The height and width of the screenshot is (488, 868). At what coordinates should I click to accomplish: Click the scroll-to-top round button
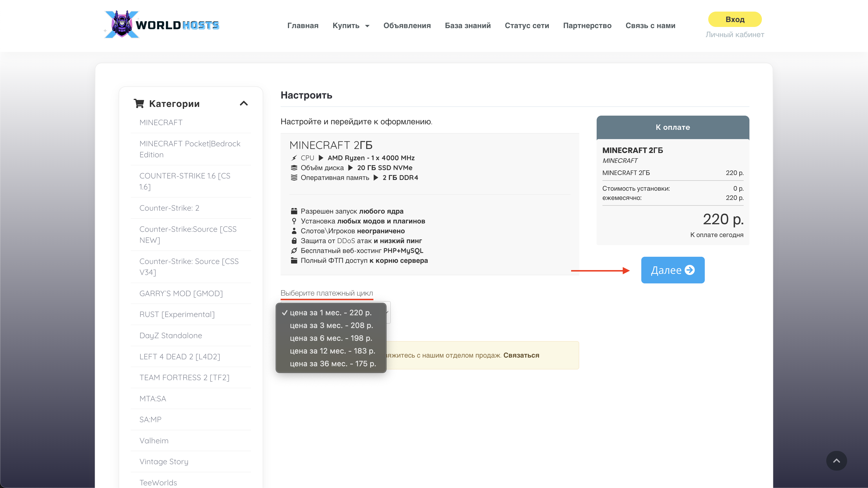pos(836,460)
